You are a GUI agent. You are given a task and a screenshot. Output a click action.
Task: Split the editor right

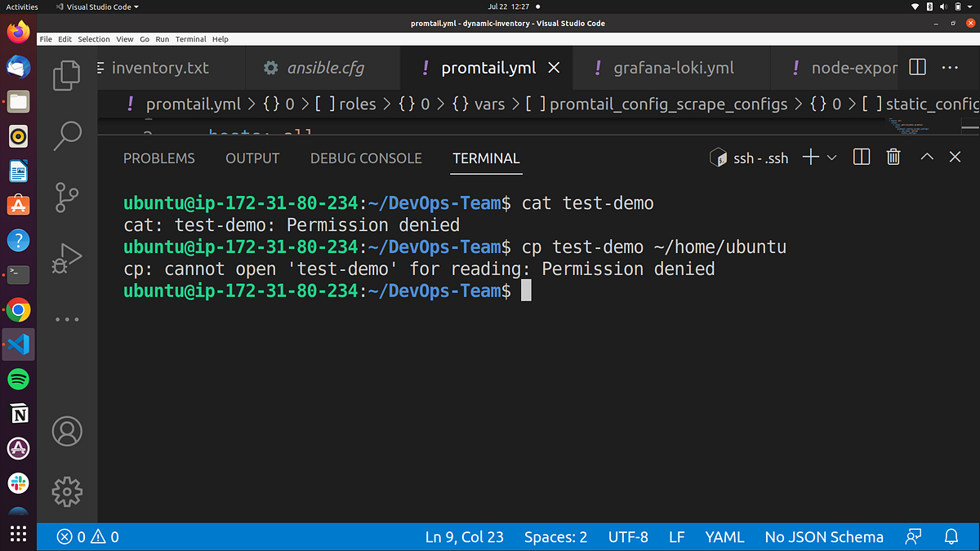(x=917, y=68)
